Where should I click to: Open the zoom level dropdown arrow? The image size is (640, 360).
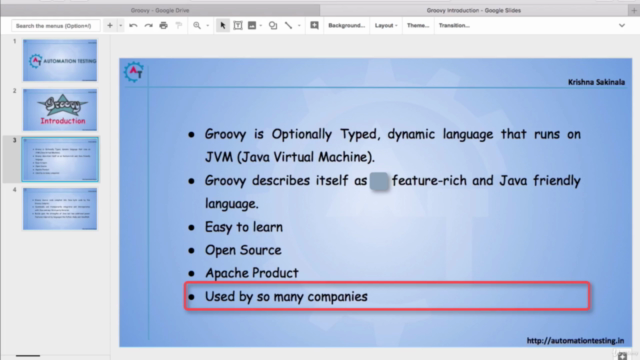(207, 26)
